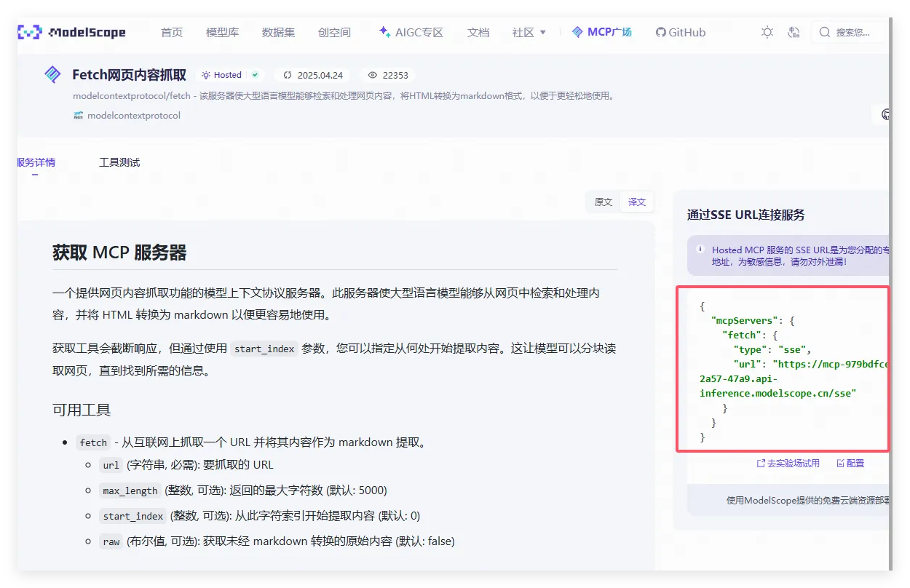Expand the 社区 dropdown menu
Viewport: 910px width, 588px height.
coord(529,32)
